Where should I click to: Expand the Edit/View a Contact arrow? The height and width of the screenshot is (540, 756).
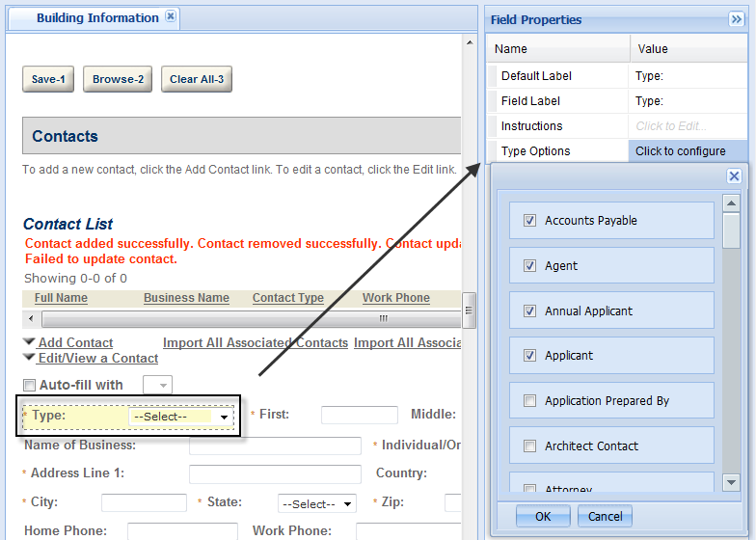click(x=30, y=358)
